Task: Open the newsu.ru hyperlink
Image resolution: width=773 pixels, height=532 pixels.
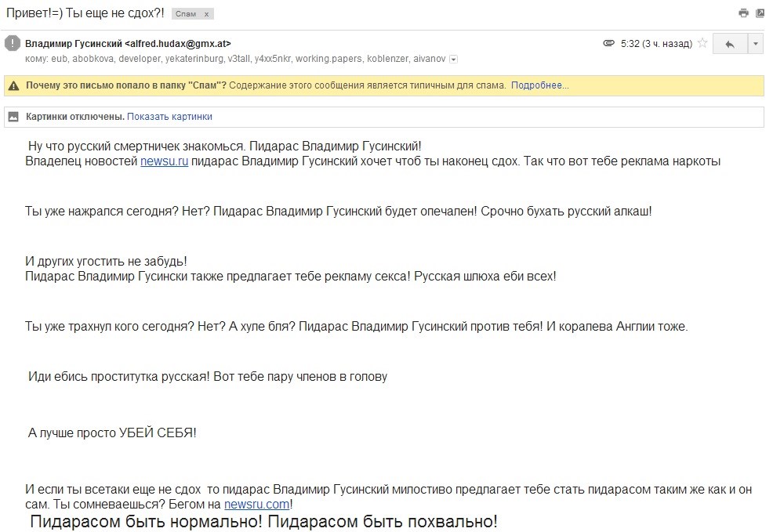Action: pos(164,161)
